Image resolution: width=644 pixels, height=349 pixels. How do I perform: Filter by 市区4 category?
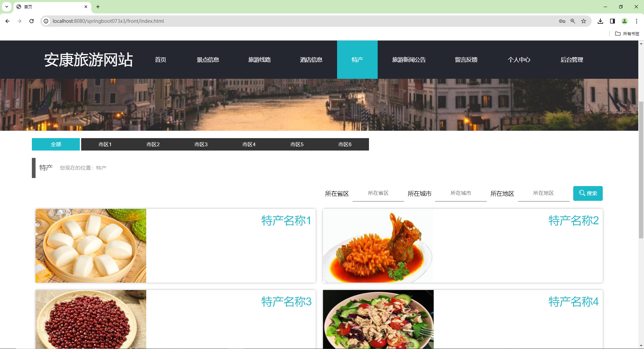[x=249, y=144]
